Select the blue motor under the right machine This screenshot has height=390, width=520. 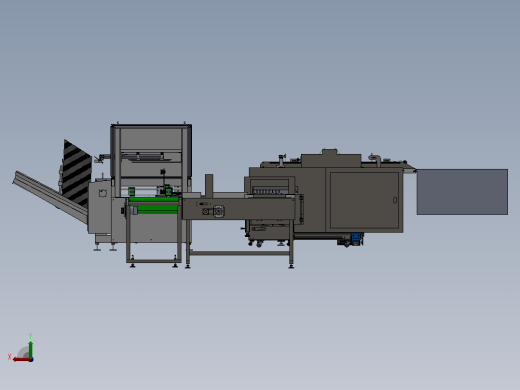click(356, 238)
